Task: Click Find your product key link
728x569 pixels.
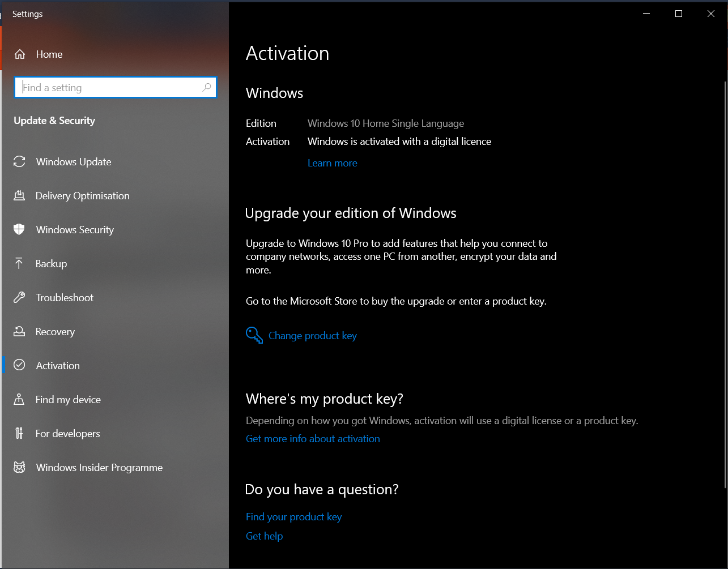Action: click(x=294, y=517)
